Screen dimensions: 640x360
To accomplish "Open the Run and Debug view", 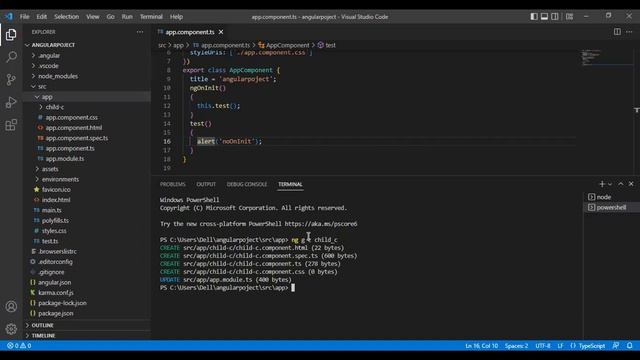I will coord(11,102).
